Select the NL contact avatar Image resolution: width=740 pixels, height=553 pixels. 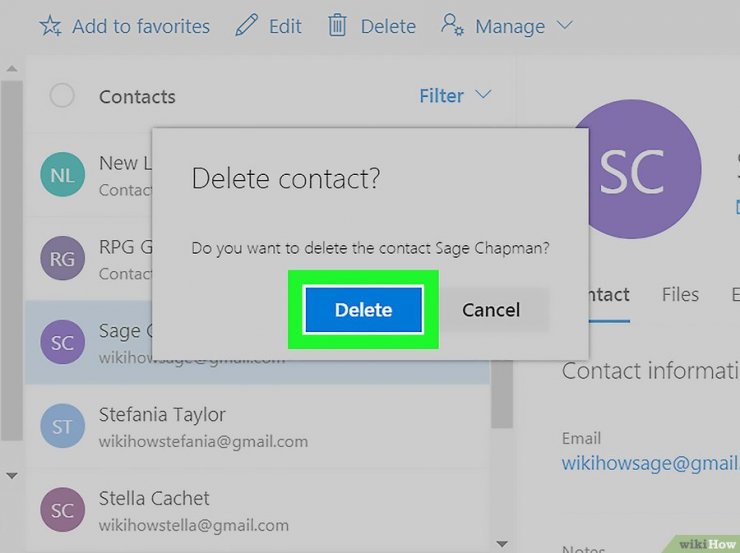62,175
